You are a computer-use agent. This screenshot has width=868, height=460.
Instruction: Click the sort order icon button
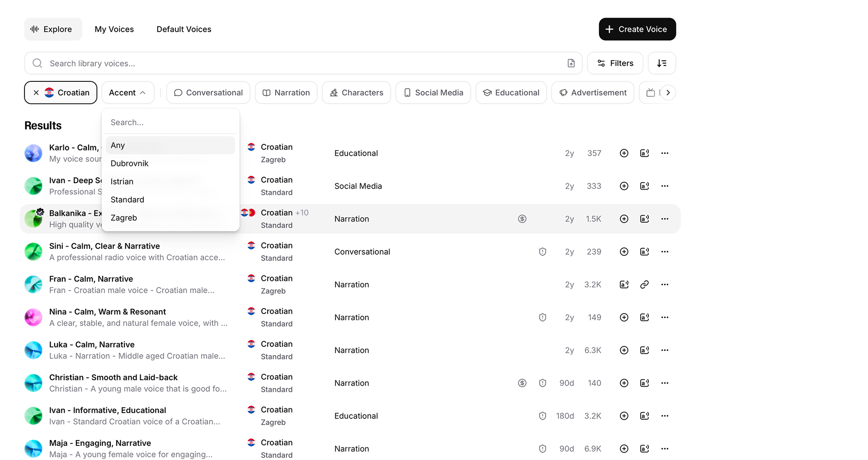click(x=661, y=63)
